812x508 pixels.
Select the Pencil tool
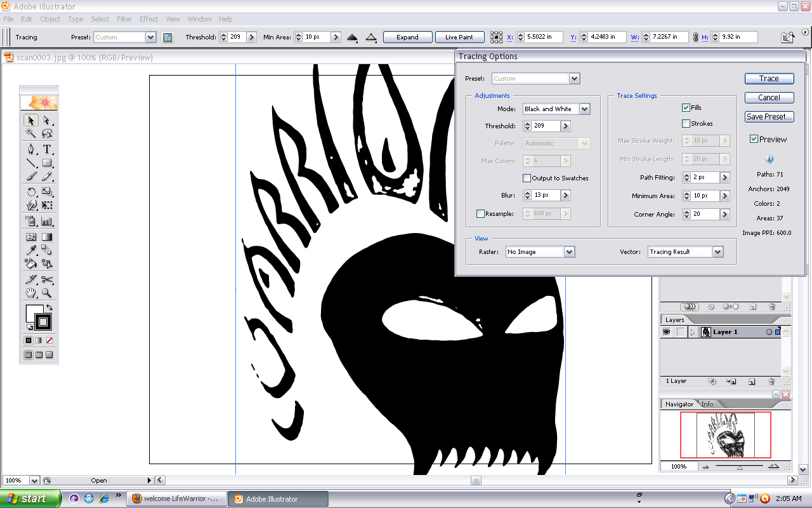point(46,176)
